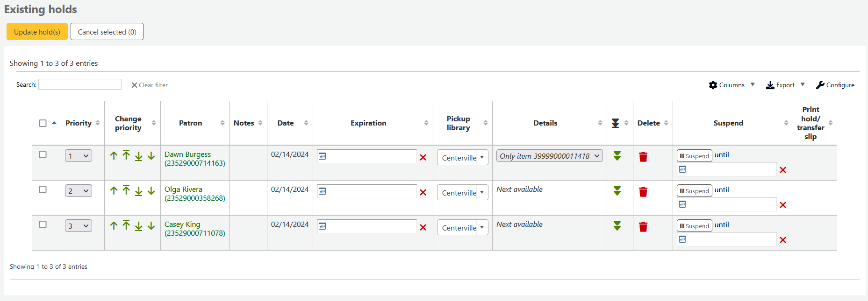Move Olga Rivera's hold to top
868x301 pixels.
click(126, 190)
